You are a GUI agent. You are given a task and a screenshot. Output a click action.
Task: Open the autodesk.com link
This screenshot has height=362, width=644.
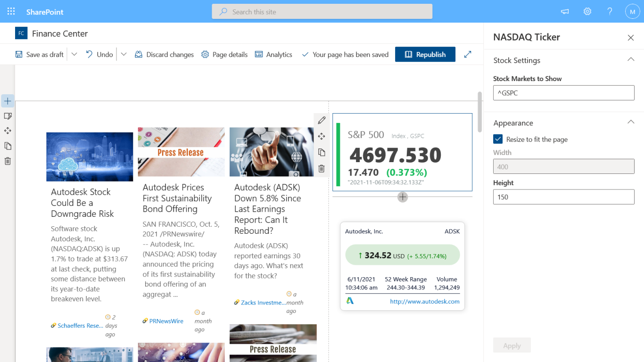[424, 302]
